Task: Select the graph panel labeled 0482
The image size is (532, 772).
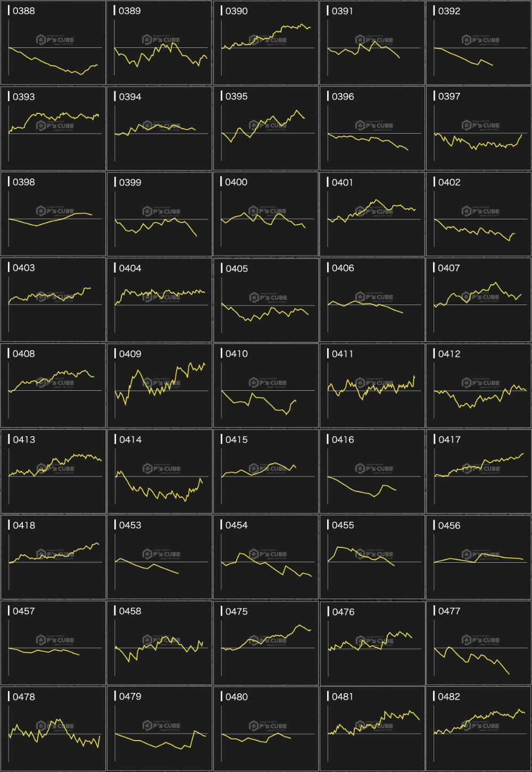Action: click(479, 728)
